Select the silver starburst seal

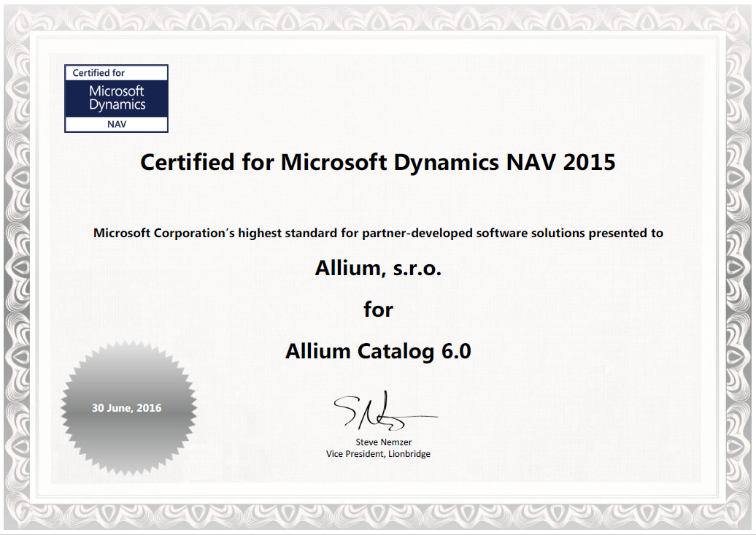(128, 409)
